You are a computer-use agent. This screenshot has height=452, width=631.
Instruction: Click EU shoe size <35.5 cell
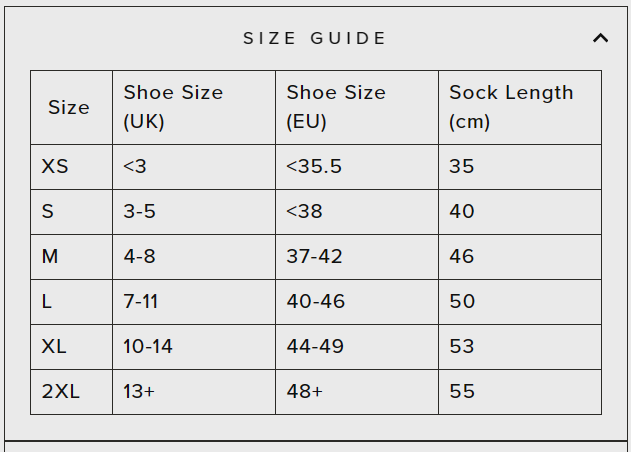point(314,166)
